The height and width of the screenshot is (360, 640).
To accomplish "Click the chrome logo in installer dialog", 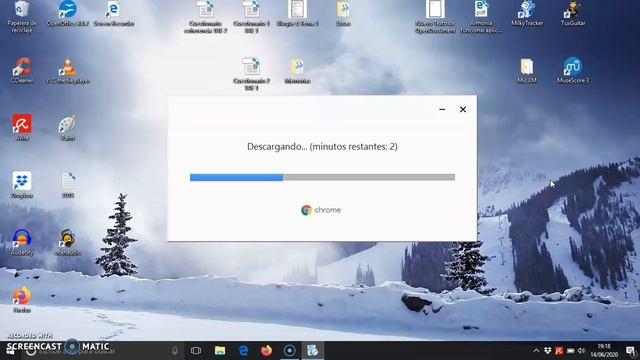I will coord(321,210).
